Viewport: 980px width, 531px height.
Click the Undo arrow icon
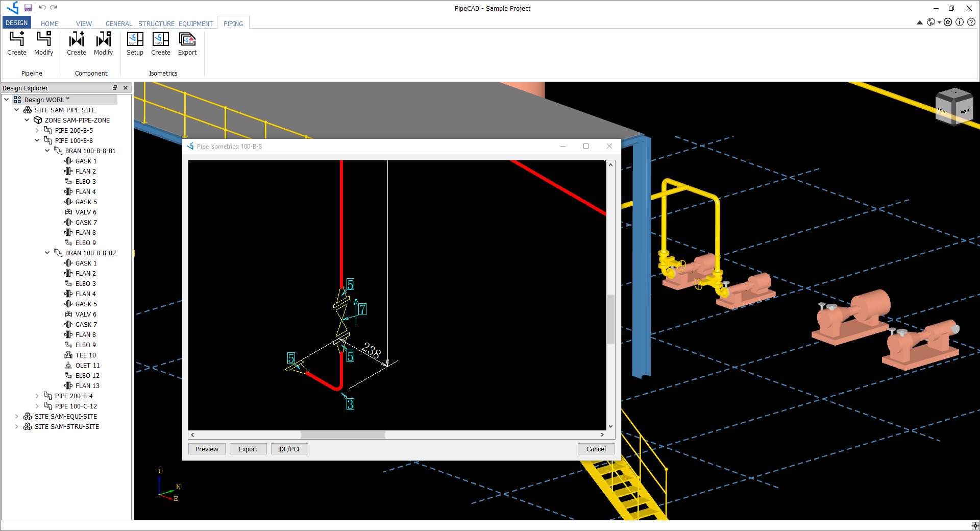coord(44,7)
